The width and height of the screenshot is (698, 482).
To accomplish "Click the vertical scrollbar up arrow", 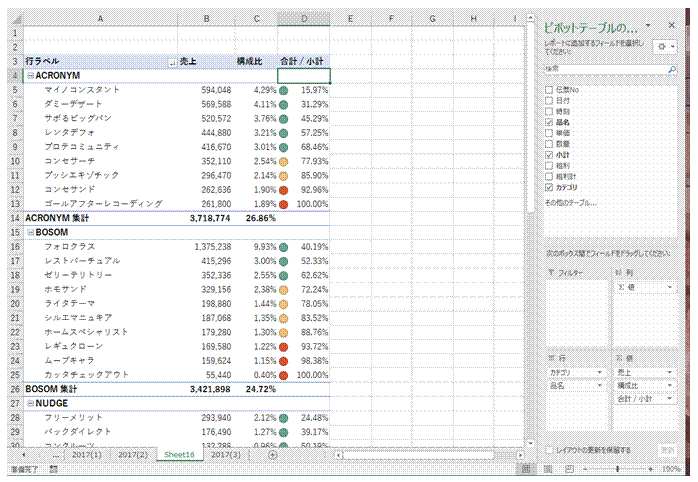I will [530, 18].
